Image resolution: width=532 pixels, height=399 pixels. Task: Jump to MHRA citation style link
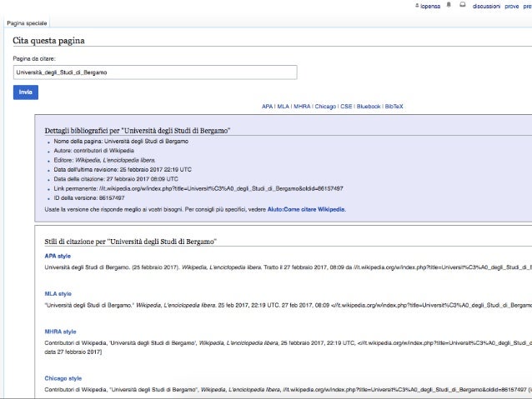click(x=302, y=107)
